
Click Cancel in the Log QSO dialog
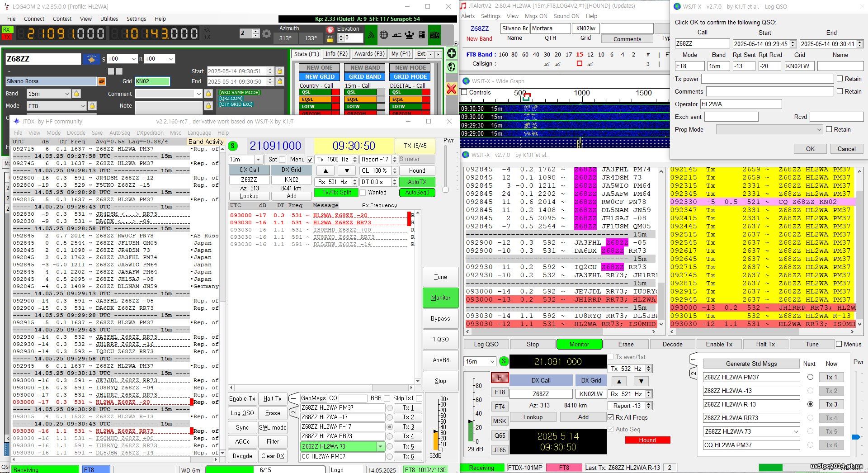(846, 149)
